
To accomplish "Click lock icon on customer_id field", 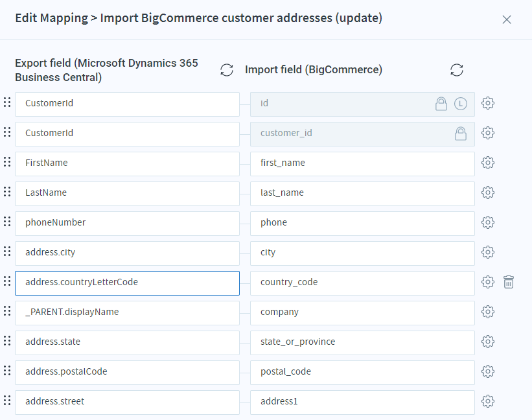I will (x=461, y=134).
